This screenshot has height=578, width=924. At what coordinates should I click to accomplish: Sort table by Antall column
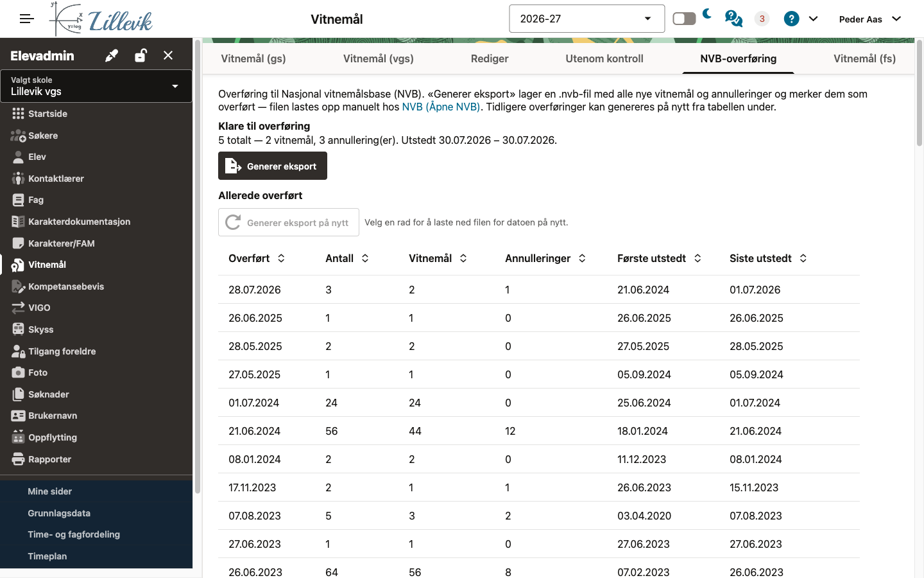tap(365, 258)
